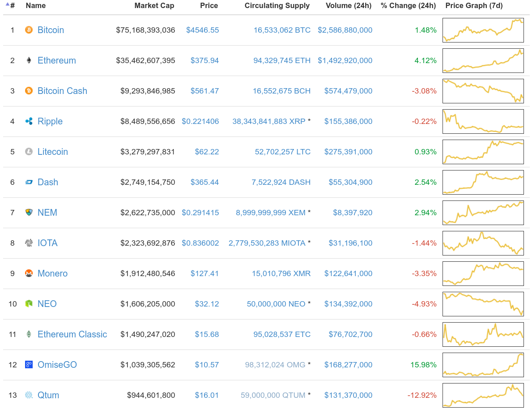Click the OmiseGO blue square icon
Viewport: 532px width, 409px height.
29,365
